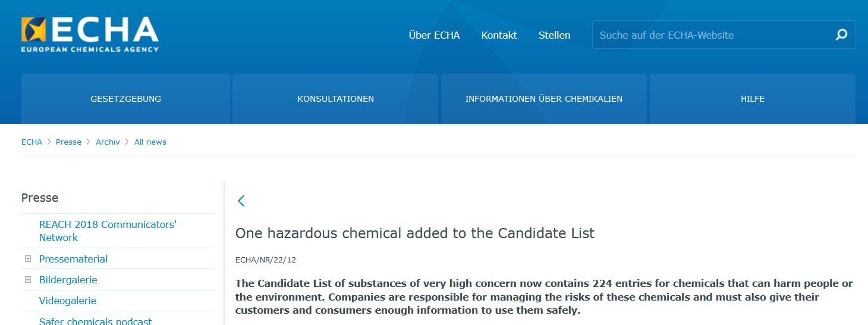Viewport: 868px width, 325px height.
Task: Go to the Stellen link
Action: [554, 35]
